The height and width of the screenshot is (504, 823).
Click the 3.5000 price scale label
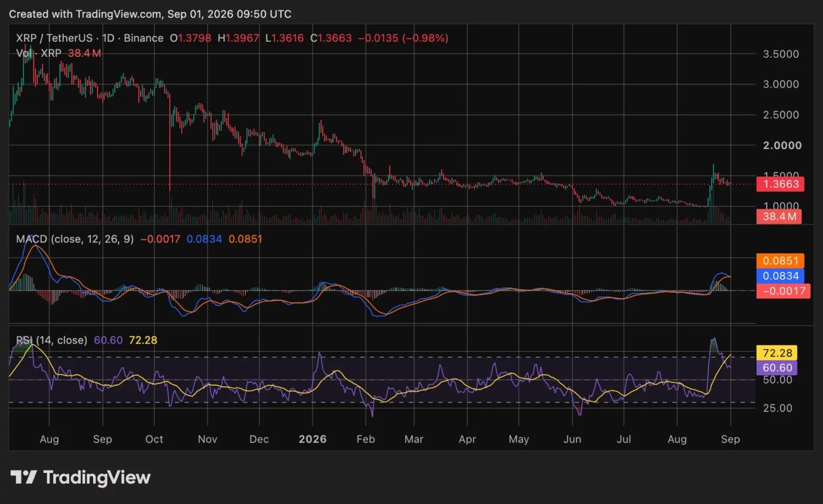pos(782,54)
